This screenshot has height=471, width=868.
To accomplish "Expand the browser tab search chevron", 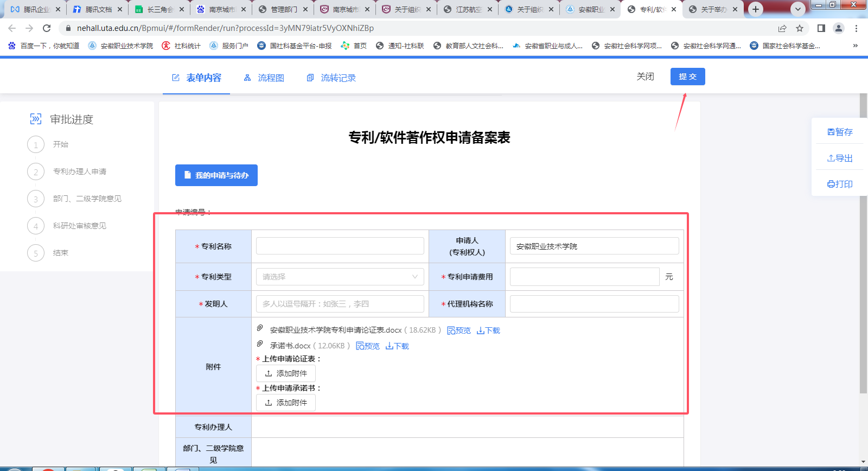I will 798,9.
